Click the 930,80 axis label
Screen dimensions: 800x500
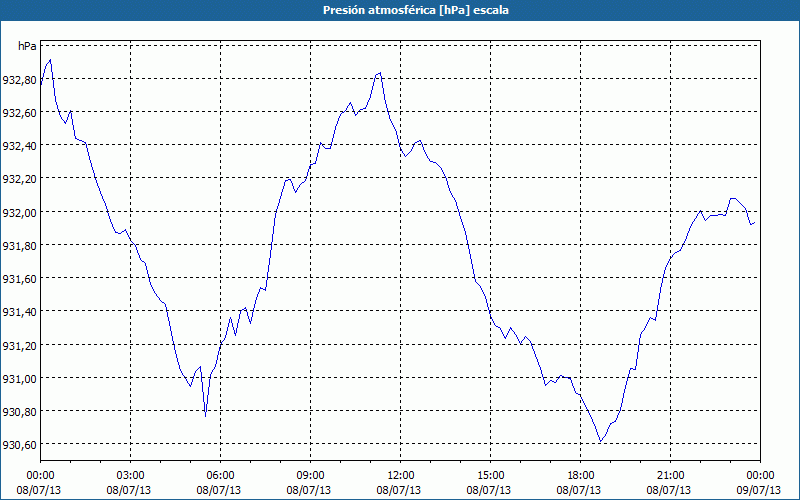(x=19, y=412)
